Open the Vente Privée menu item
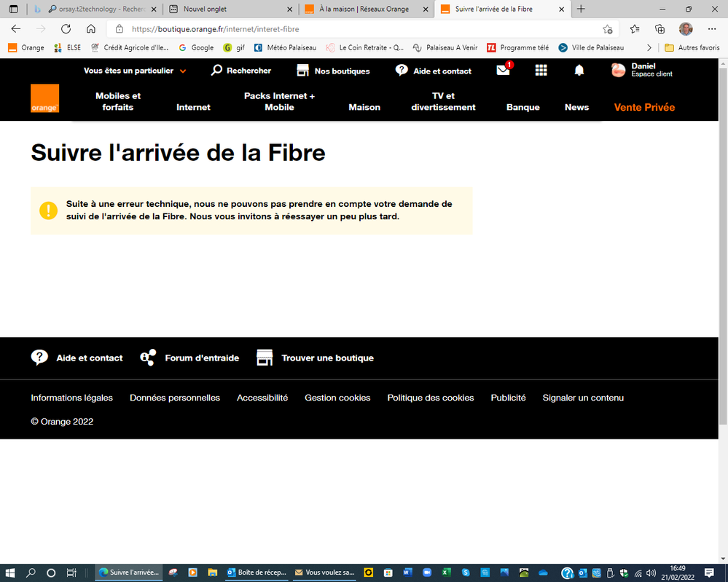The image size is (728, 582). [644, 107]
